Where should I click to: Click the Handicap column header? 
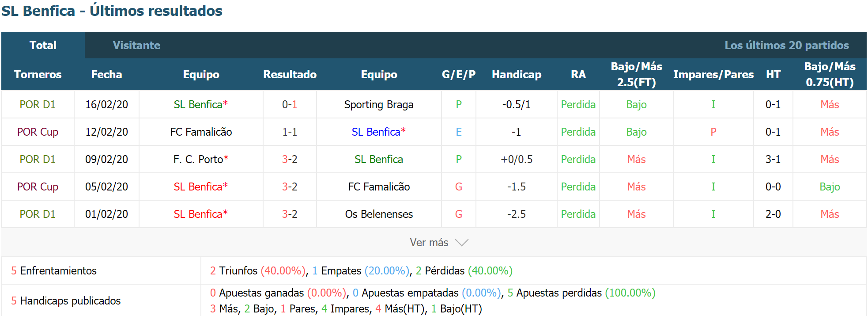[x=517, y=74]
